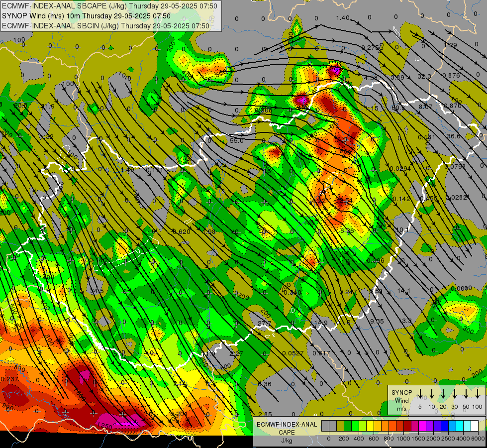
Task: Select the wind legend arrow for 30 m/s
Action: pos(455,393)
